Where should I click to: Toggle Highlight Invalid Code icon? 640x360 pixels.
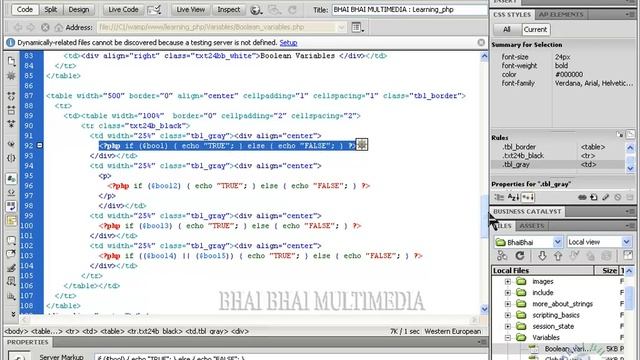pyautogui.click(x=11, y=192)
